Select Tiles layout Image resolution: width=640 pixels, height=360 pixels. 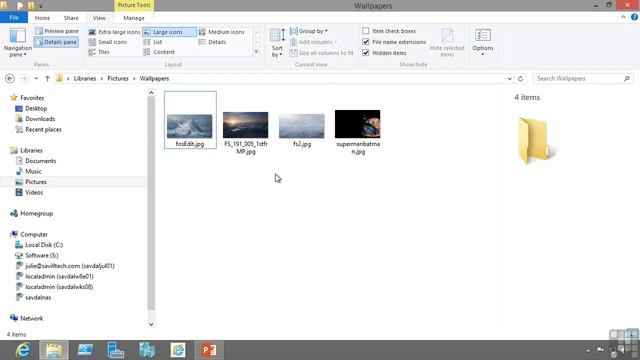(x=99, y=52)
